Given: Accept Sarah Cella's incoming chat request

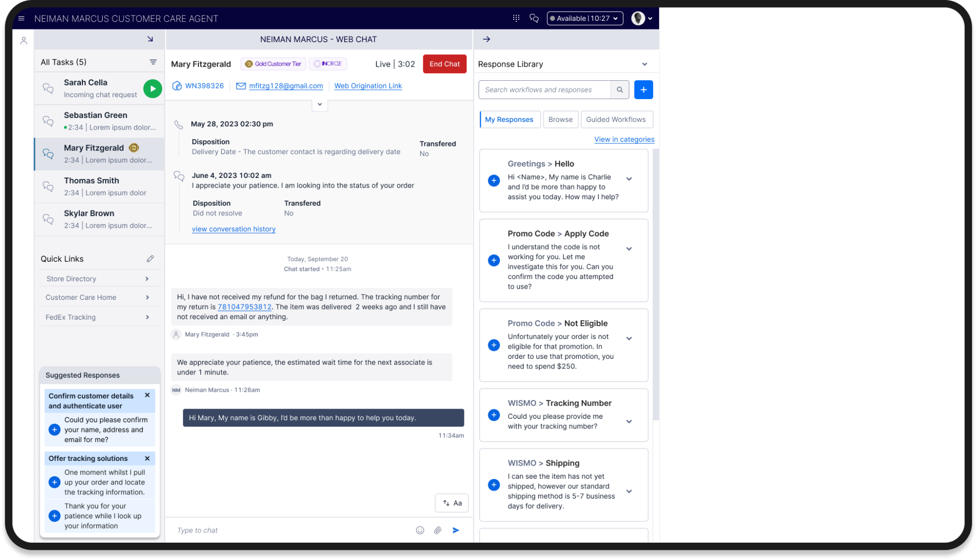Looking at the screenshot, I should pos(152,88).
